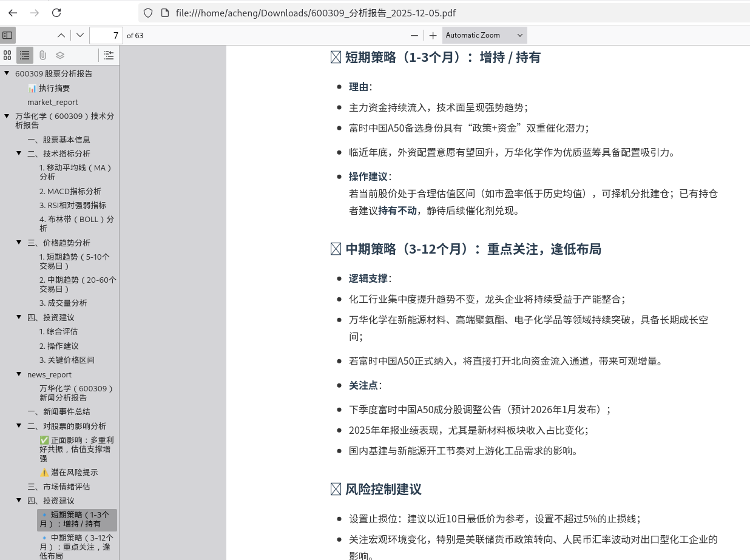The width and height of the screenshot is (750, 560).
Task: Jump to 3. 关键价格区间 outline entry
Action: [67, 360]
